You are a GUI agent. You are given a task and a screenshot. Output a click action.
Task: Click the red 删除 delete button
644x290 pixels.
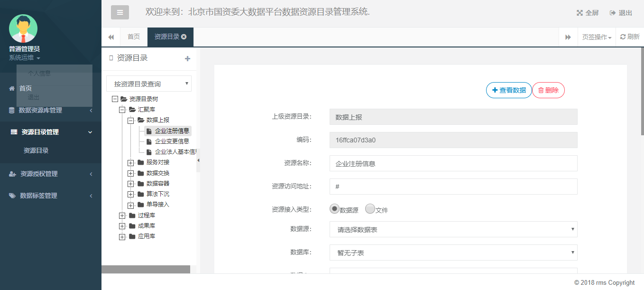point(548,90)
